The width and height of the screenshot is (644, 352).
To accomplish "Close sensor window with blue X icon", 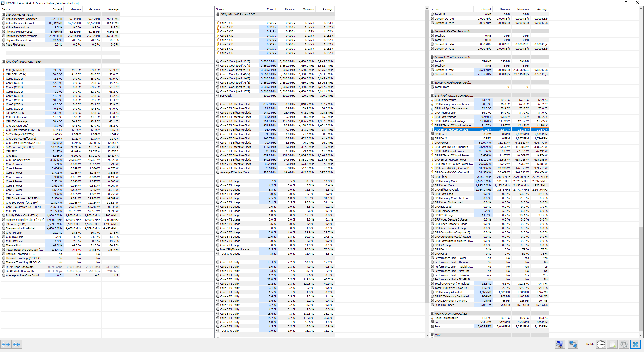I will point(635,344).
